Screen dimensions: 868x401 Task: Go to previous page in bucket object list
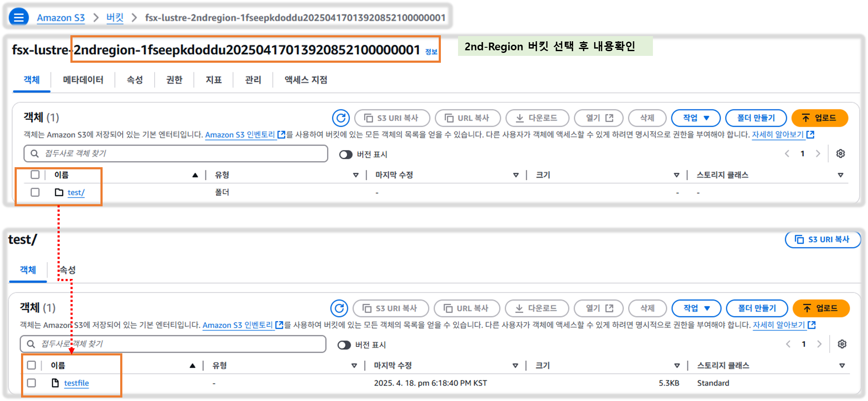[x=787, y=153]
